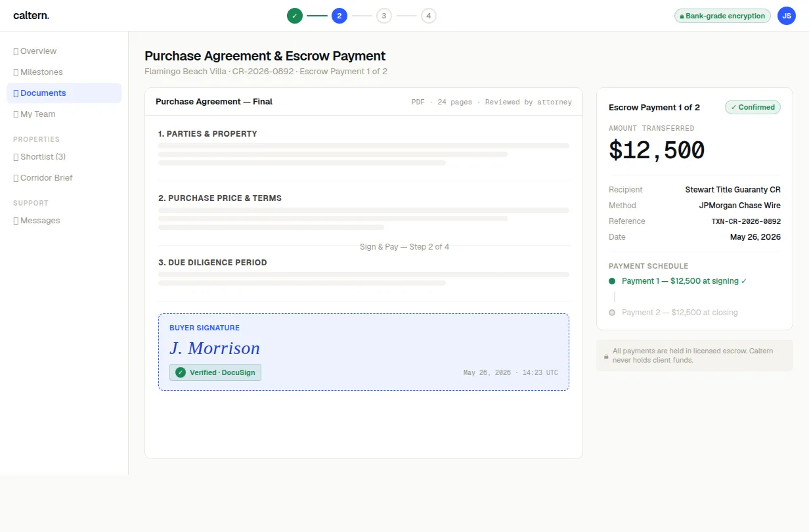The image size is (809, 532).
Task: Click the Messages sidebar icon
Action: pos(16,221)
